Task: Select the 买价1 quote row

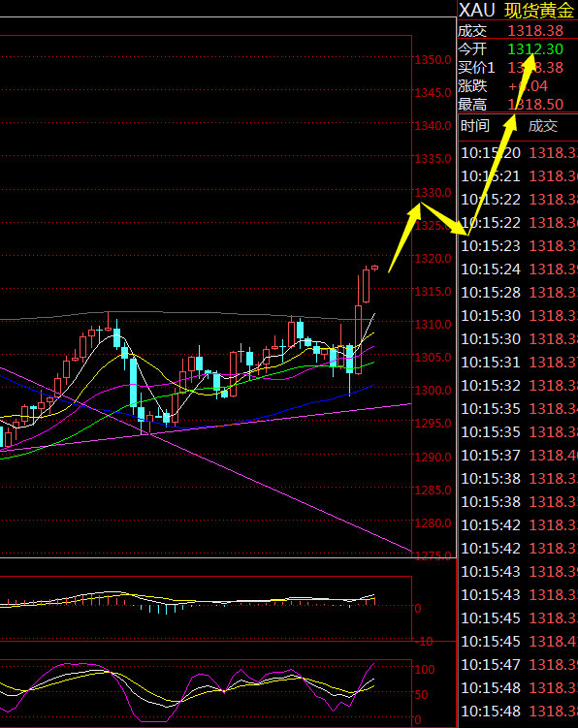Action: pos(518,68)
